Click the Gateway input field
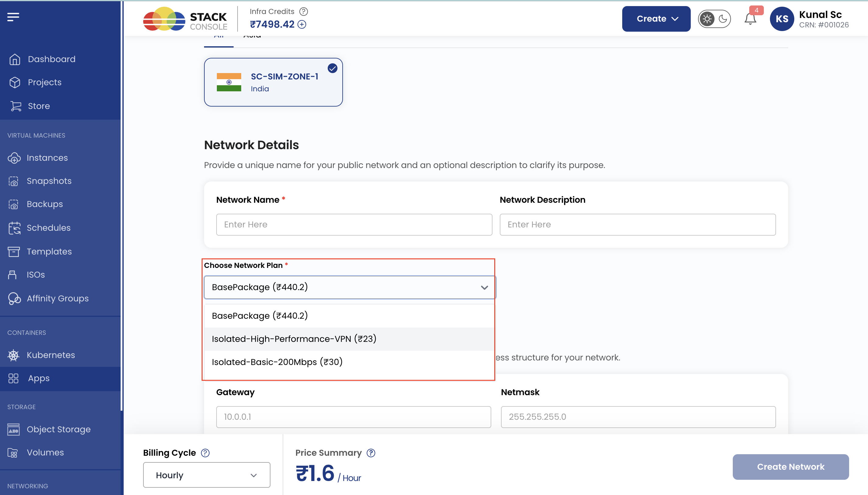 point(353,417)
